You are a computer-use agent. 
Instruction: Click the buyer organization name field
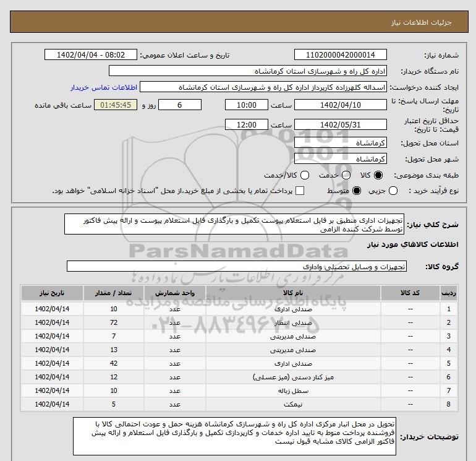coord(248,71)
